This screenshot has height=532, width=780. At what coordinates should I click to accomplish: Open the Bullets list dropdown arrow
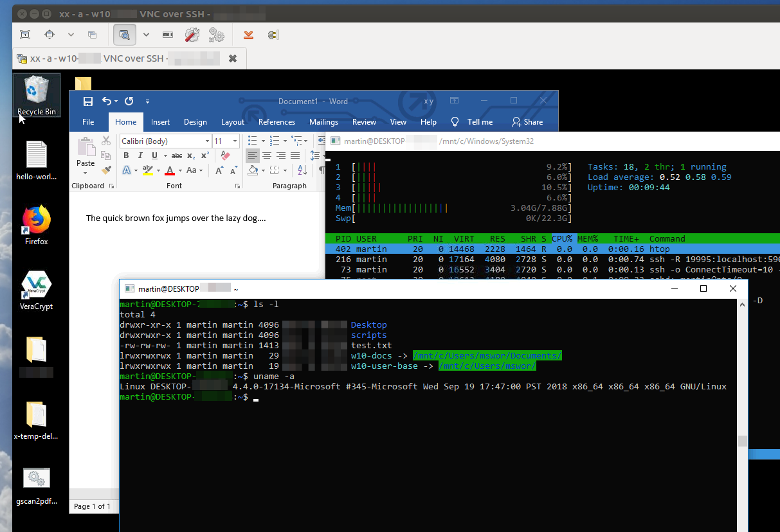click(x=262, y=141)
